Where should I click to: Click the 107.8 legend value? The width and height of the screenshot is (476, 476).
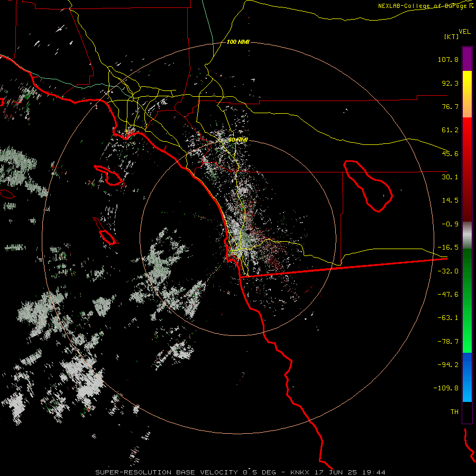pos(448,59)
